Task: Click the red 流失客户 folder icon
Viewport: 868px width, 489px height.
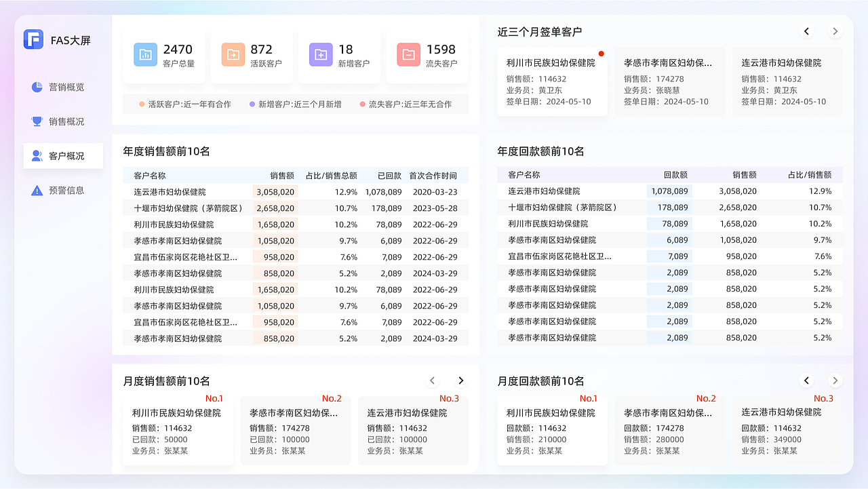Action: point(408,53)
